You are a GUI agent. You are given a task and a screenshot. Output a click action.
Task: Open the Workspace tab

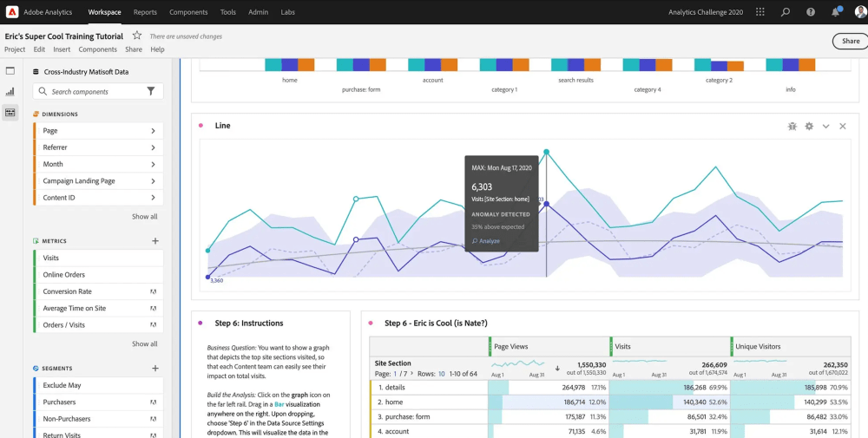coord(105,12)
